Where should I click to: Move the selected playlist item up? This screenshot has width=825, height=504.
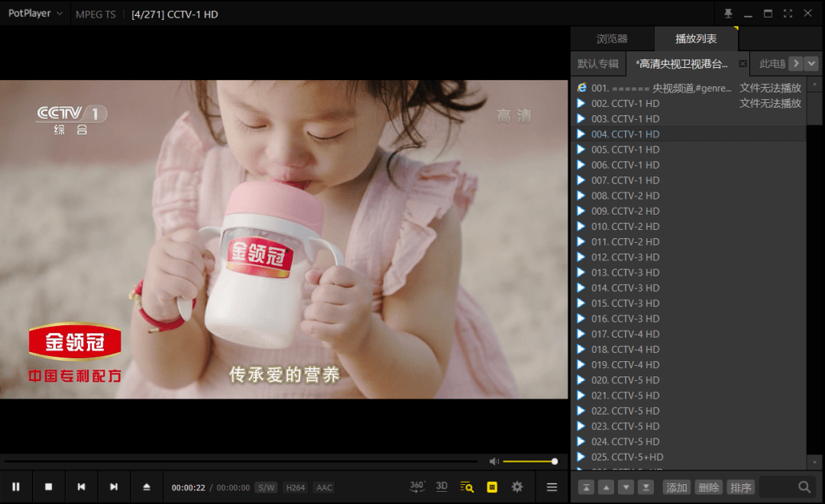pos(606,488)
